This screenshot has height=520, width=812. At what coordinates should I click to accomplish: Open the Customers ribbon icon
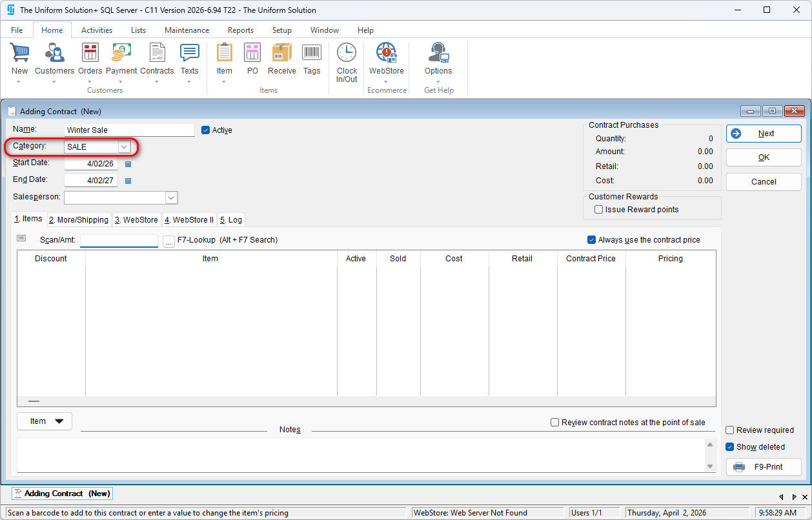[x=54, y=54]
